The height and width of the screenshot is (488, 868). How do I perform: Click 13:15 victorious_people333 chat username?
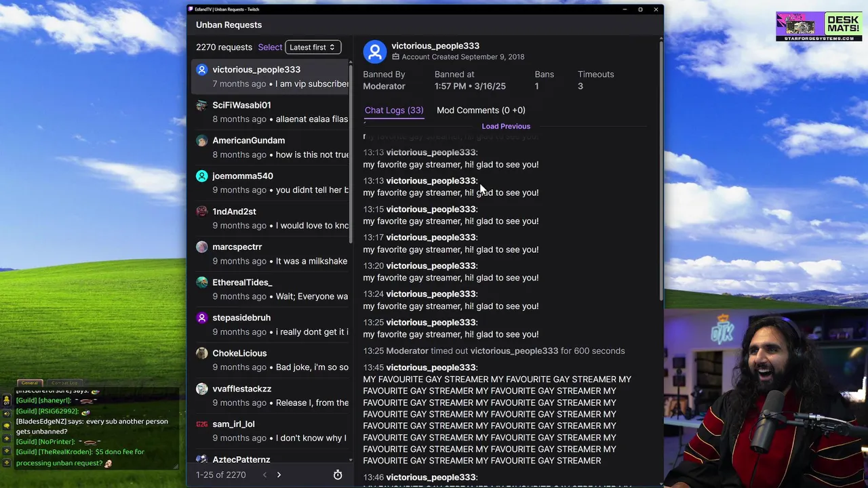(x=431, y=209)
